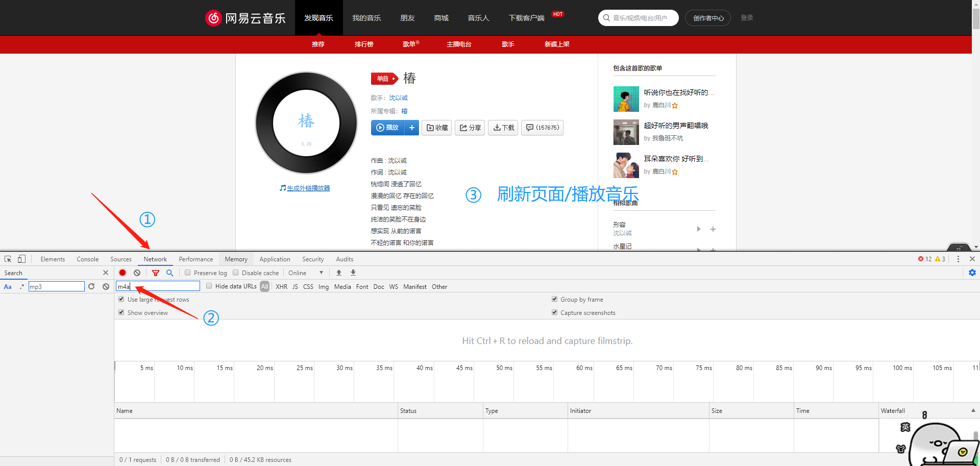Open the Online throttling dropdown
Screen dimensions: 980x466
coord(306,273)
